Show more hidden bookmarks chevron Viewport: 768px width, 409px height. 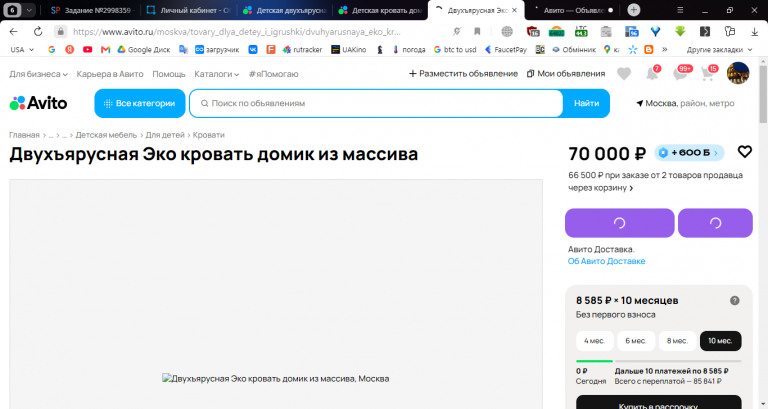[665, 49]
